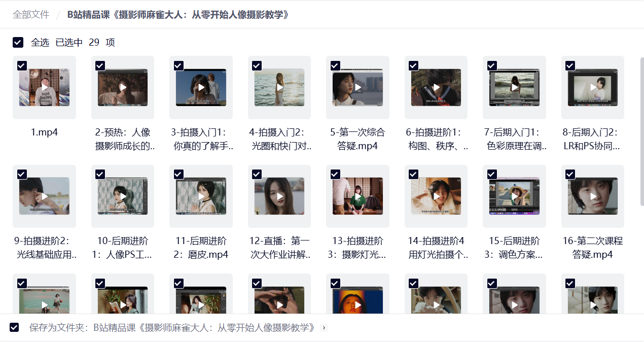Open B站精品课 folder breadcrumb title
The image size is (644, 342).
pyautogui.click(x=178, y=15)
